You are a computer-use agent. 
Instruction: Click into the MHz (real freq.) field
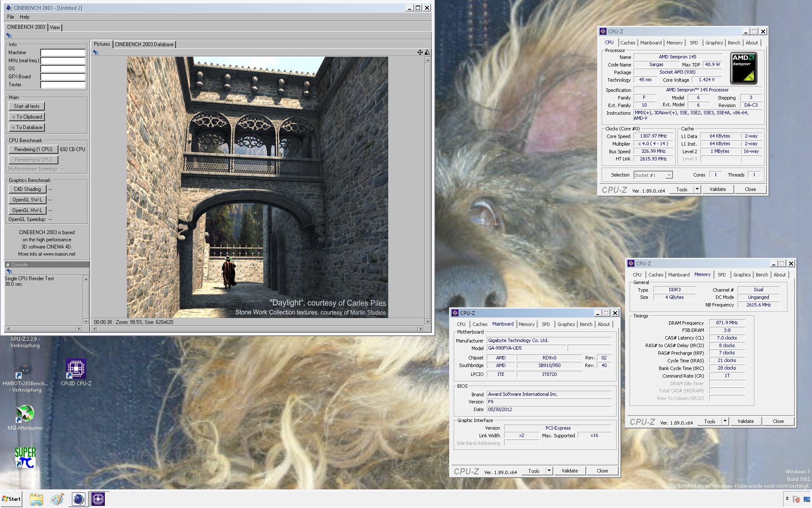coord(63,61)
